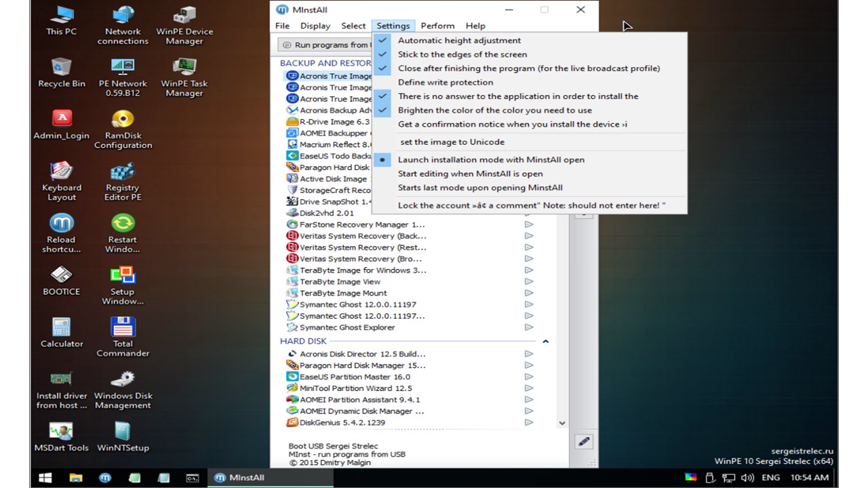Open BOOTICE desktop icon

62,281
